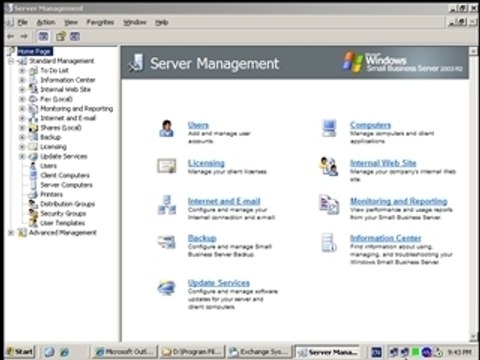This screenshot has width=480, height=360.
Task: Select Update Services tree node
Action: 64,156
